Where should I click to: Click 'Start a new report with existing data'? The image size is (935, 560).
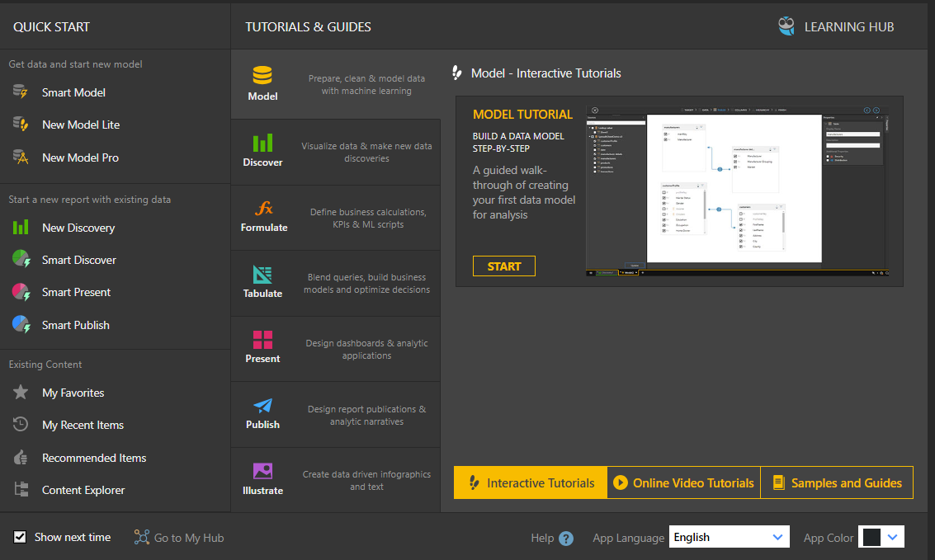pos(89,200)
